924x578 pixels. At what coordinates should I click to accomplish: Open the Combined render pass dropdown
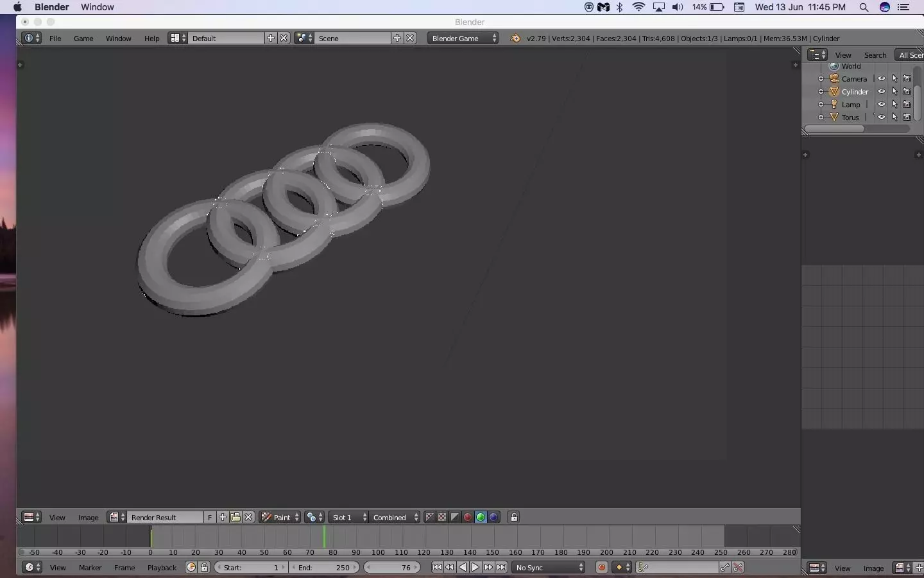click(x=395, y=517)
